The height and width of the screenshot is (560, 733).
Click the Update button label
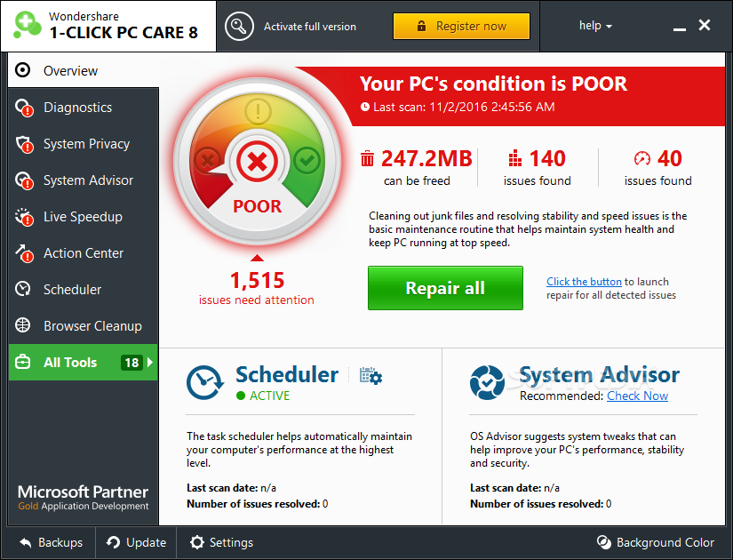[x=146, y=543]
